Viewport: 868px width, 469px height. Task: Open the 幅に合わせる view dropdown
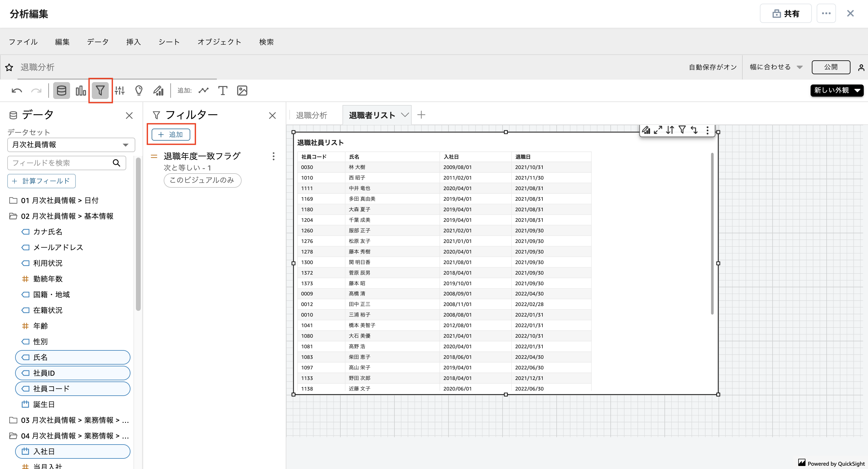(775, 67)
